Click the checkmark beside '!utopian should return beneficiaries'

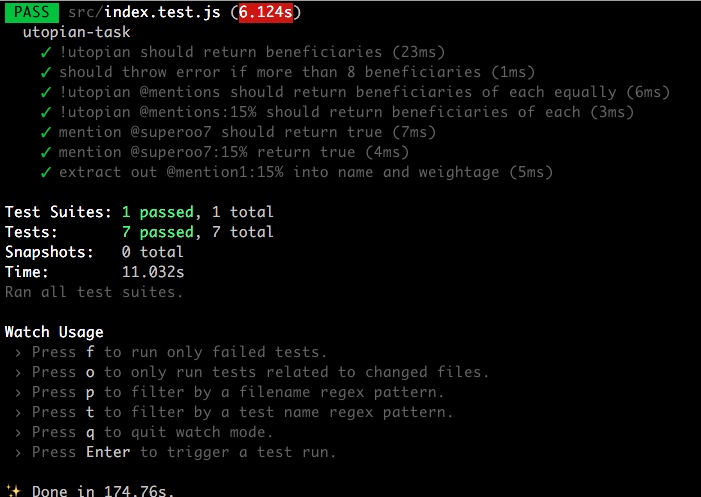tap(46, 52)
